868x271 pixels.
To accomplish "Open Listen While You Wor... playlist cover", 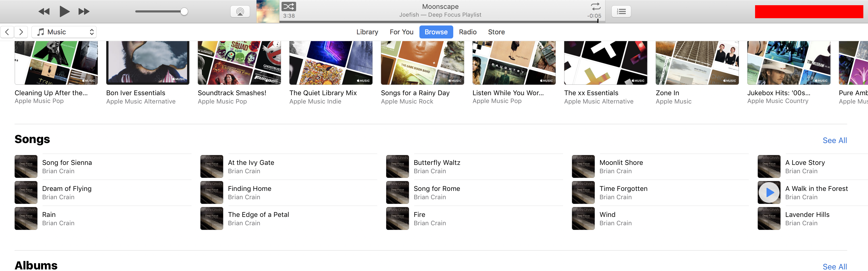I will [514, 63].
